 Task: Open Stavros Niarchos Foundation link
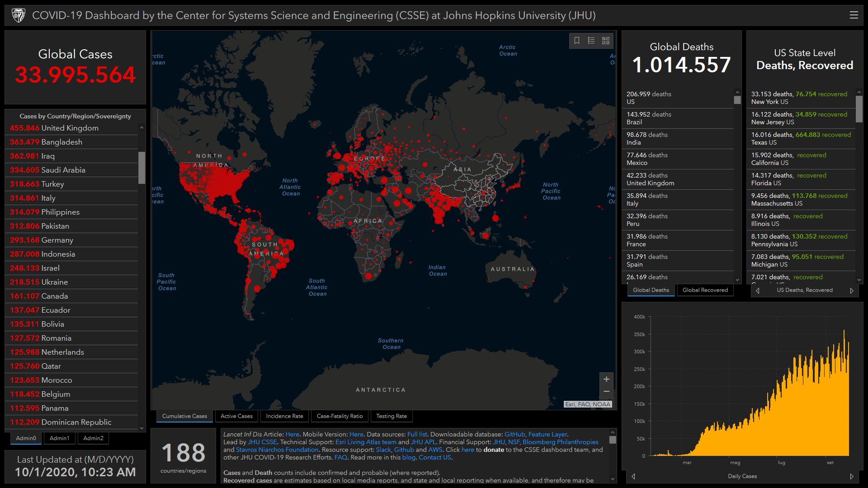(x=277, y=450)
